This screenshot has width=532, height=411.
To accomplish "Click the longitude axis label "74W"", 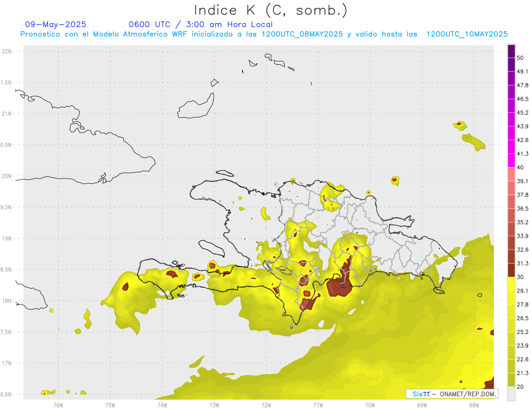I will pyautogui.click(x=162, y=404).
